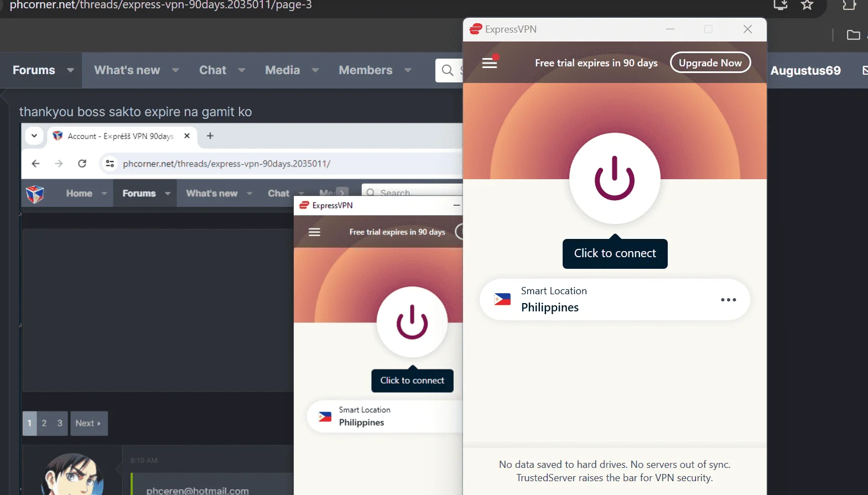Expand the dropdown arrow next to main Forums

[70, 70]
